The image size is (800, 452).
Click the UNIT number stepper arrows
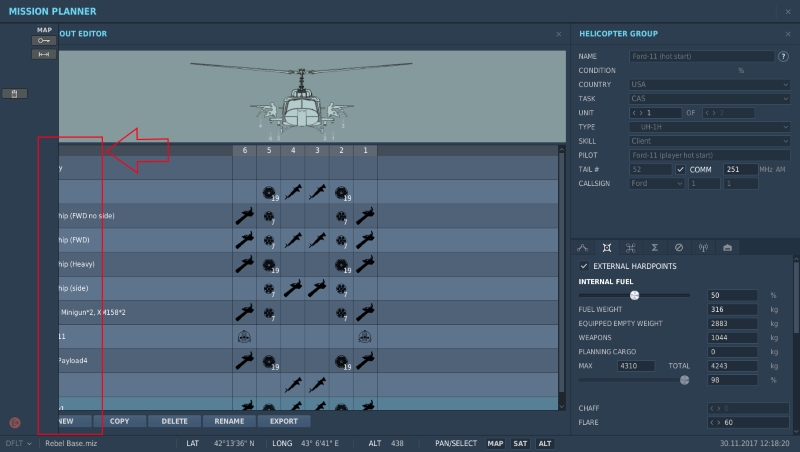pos(638,113)
